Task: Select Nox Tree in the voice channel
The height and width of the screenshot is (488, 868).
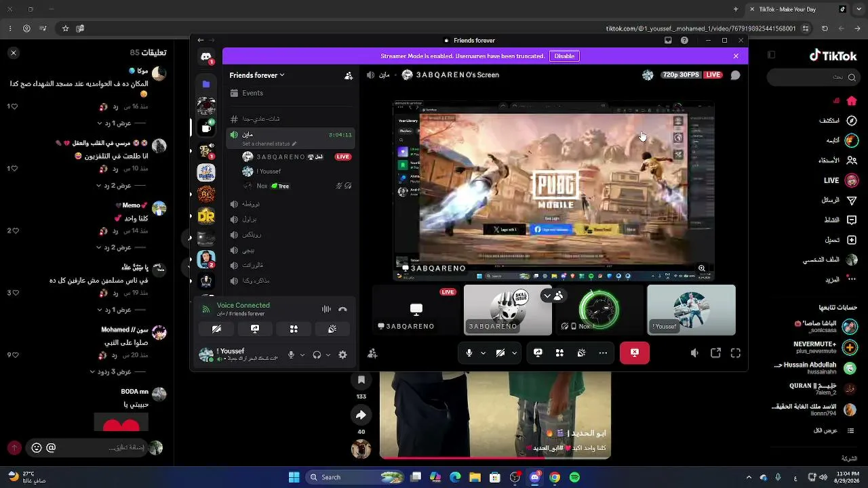Action: click(x=296, y=186)
